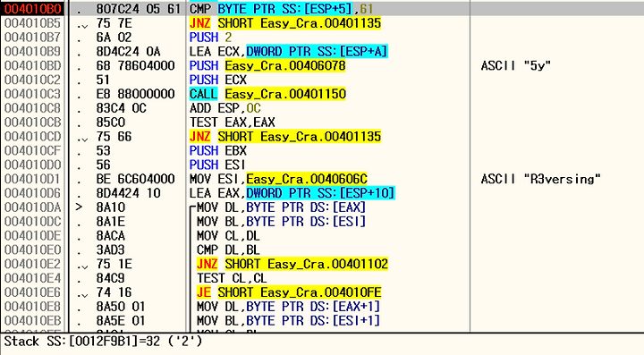Viewport: 644px width, 355px height.
Task: Select address 004010EB in the address column
Action: coord(33,320)
